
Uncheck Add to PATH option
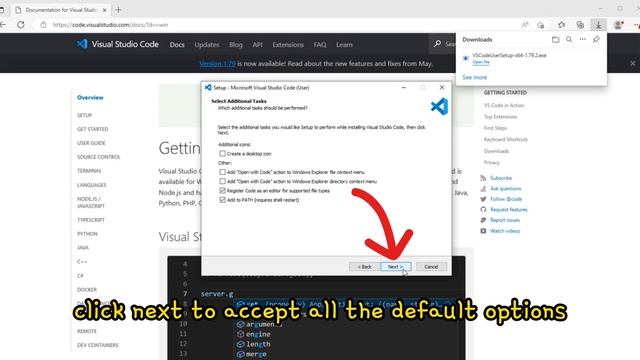point(222,200)
